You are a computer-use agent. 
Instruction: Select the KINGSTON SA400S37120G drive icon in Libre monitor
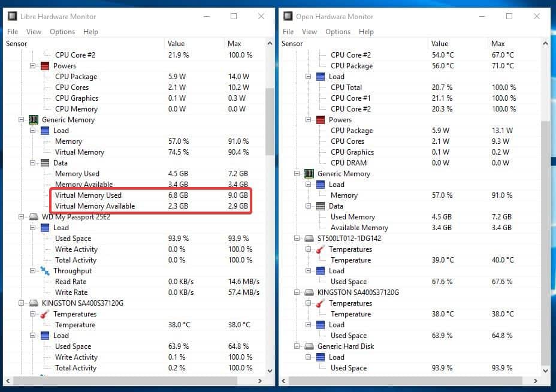(x=33, y=303)
